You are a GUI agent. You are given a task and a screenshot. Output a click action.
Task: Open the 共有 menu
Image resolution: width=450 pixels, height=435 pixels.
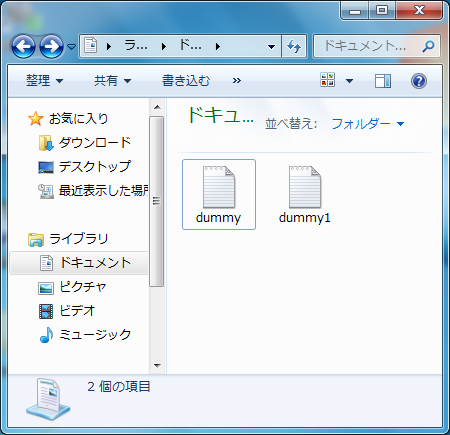point(112,81)
